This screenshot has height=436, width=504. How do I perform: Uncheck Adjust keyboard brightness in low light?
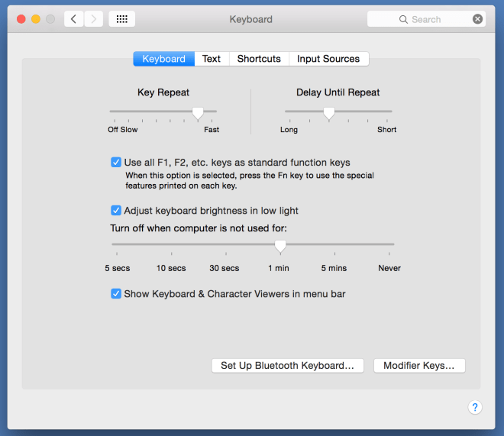[116, 210]
